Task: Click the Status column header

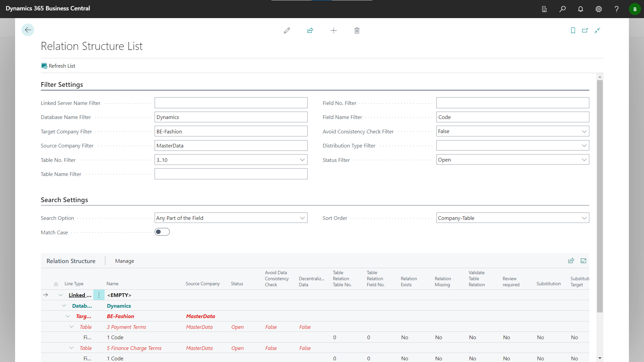Action: pos(237,284)
